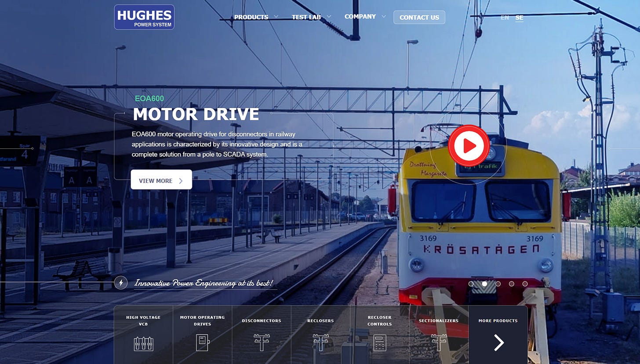Play the video with the red button

click(x=469, y=145)
